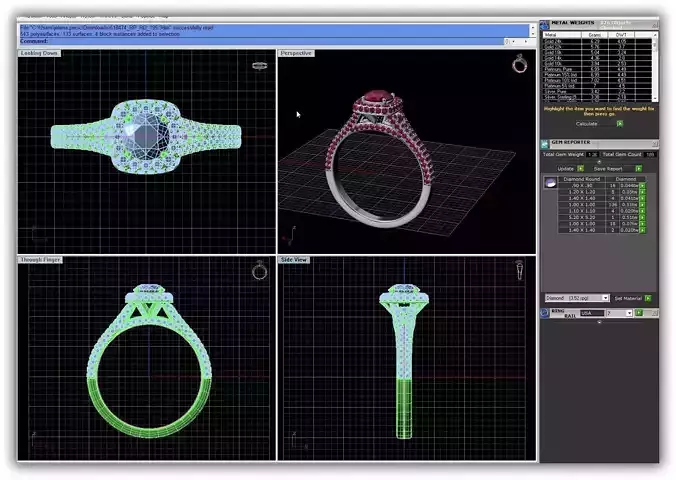Click metal weights table scroll-up arrow

click(x=655, y=35)
